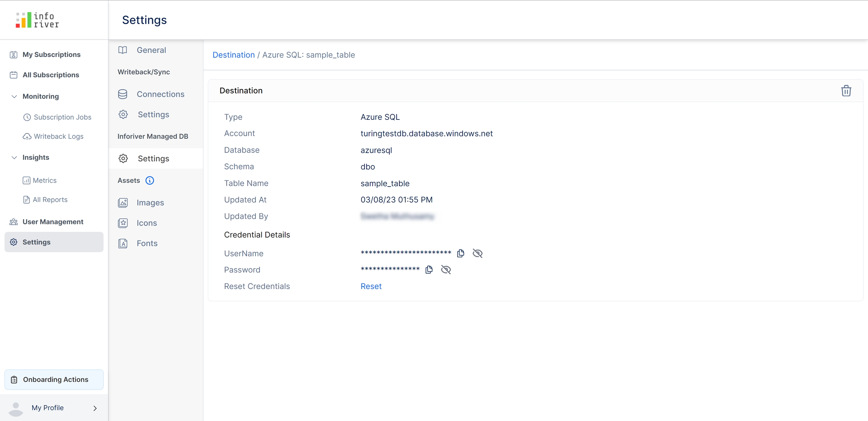Select Settings under Inforiver Managed DB
868x421 pixels.
tap(153, 159)
